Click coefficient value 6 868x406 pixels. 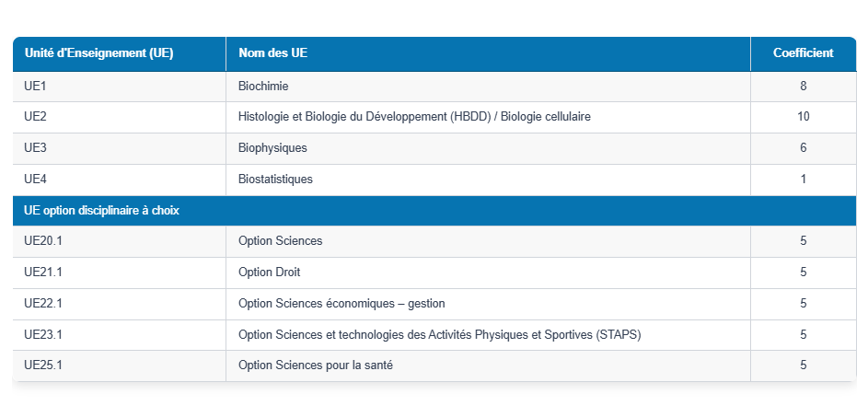point(803,148)
